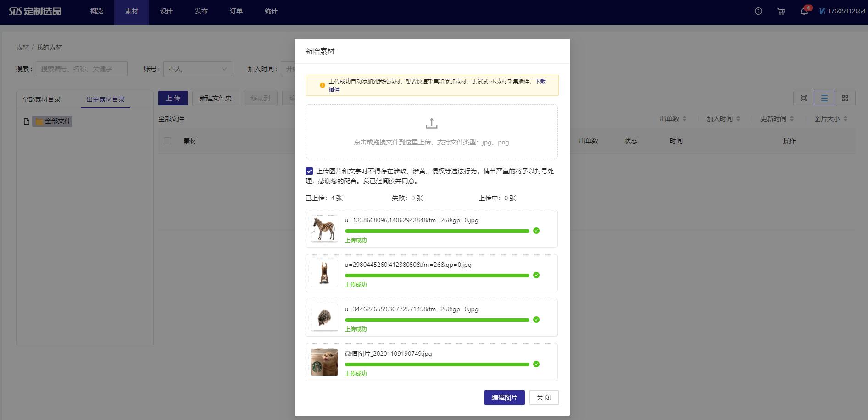Click progress bar of u=1238668096 file

click(x=437, y=231)
